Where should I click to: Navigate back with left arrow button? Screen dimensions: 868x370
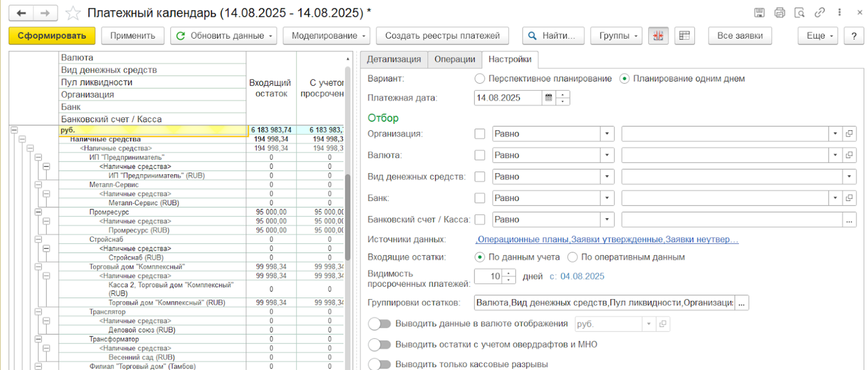21,13
